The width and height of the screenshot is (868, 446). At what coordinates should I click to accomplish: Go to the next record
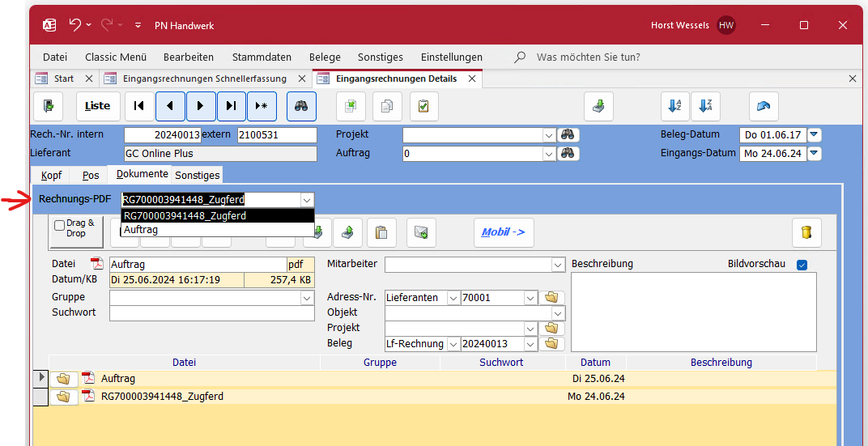point(201,106)
